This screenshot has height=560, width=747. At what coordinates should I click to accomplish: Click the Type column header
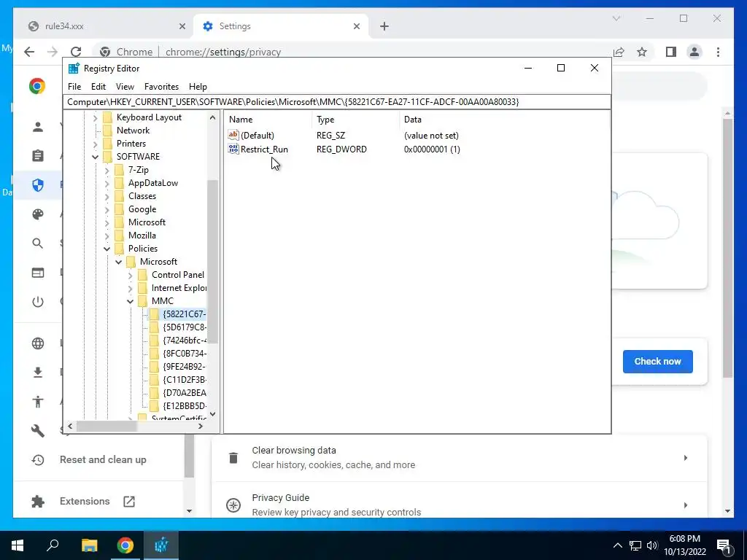point(356,120)
